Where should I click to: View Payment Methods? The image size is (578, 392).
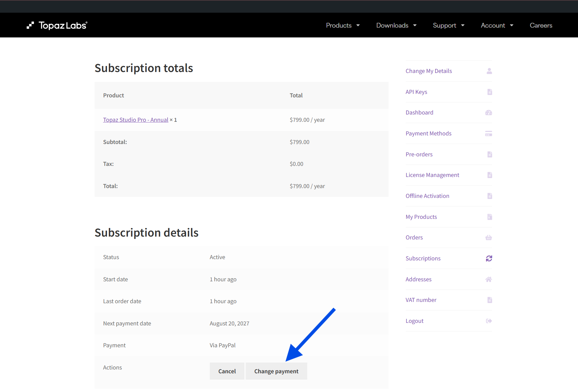(429, 134)
